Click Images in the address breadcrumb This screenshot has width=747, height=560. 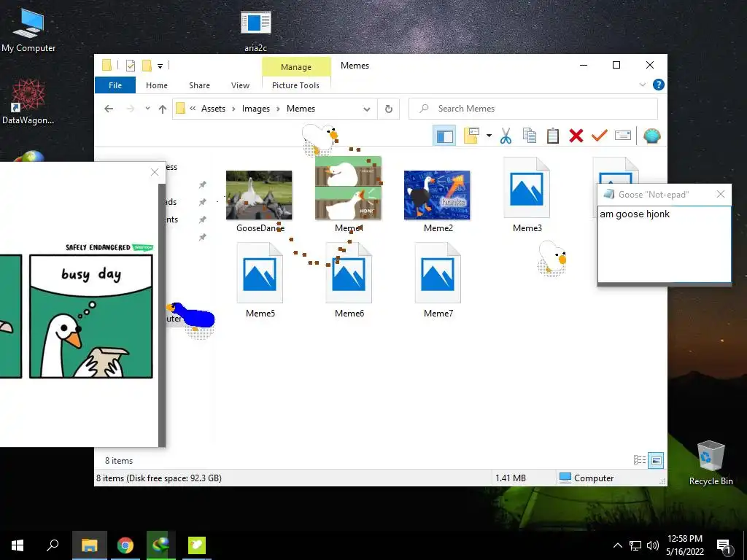[x=256, y=109]
